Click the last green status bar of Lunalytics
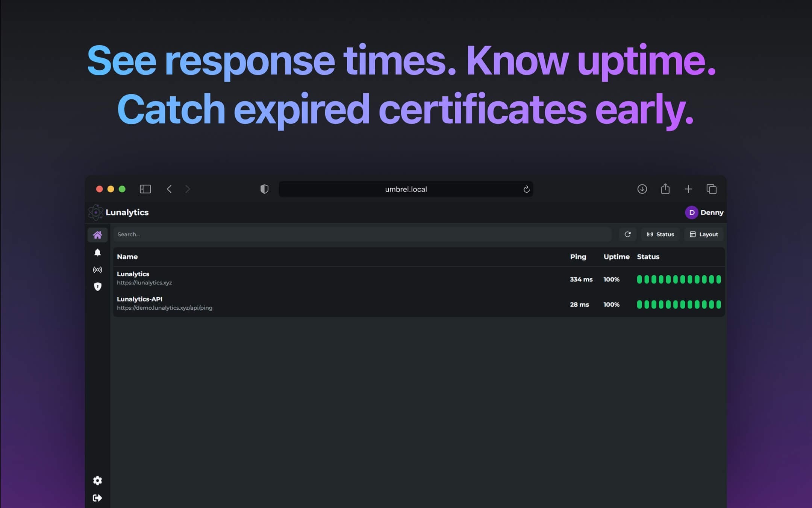 tap(718, 279)
